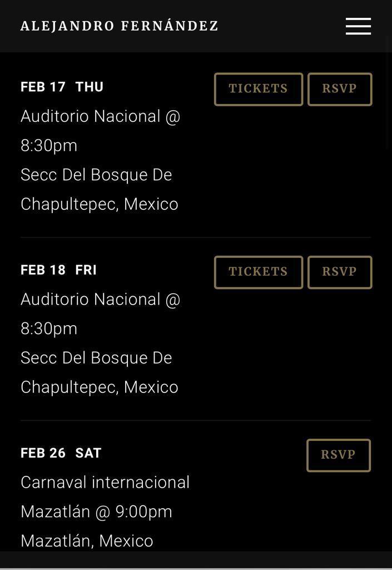
Task: Open Auditorio Nacional venue for Feb 17
Action: [x=101, y=116]
